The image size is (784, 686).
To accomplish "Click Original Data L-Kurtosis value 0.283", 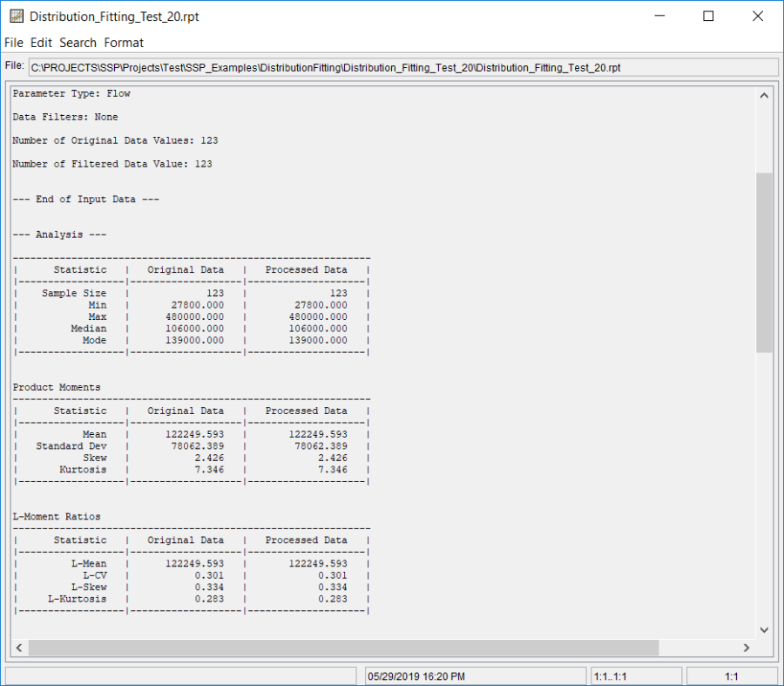I will [x=209, y=599].
